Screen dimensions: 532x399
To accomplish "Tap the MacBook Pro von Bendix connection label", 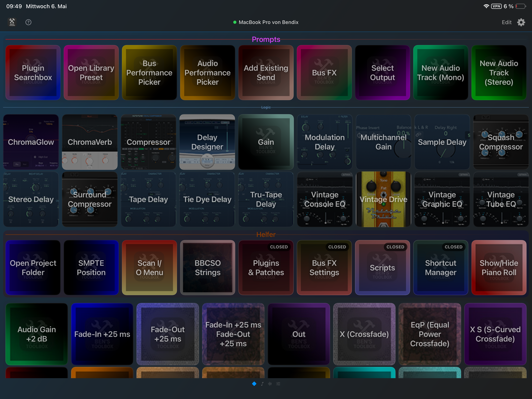I will pyautogui.click(x=266, y=22).
